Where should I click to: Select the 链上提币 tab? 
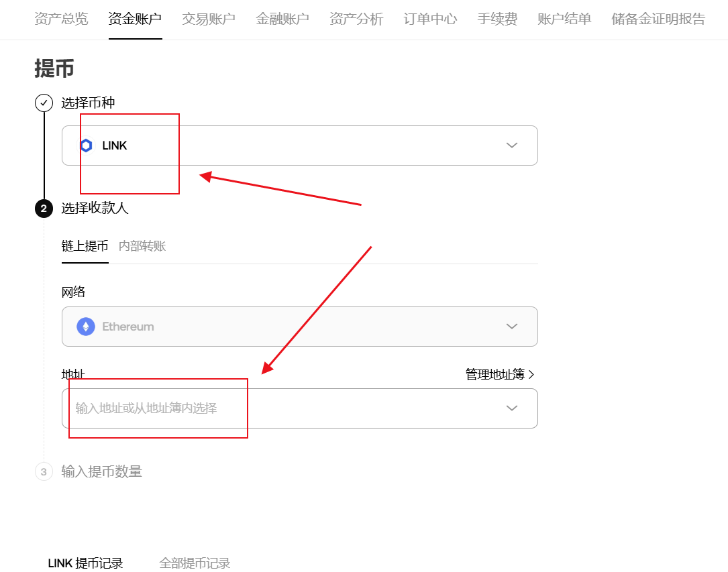click(85, 246)
